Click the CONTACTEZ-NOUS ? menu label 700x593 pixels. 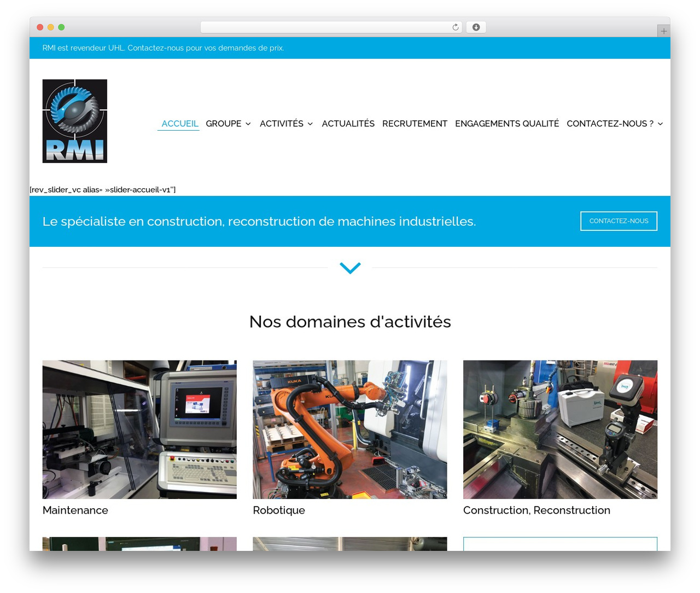(610, 124)
